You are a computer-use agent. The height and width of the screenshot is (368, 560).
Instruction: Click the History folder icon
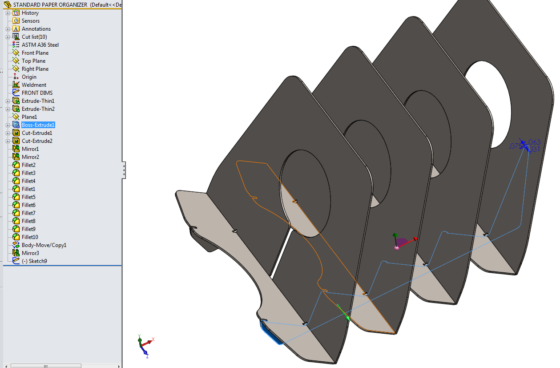pyautogui.click(x=16, y=13)
